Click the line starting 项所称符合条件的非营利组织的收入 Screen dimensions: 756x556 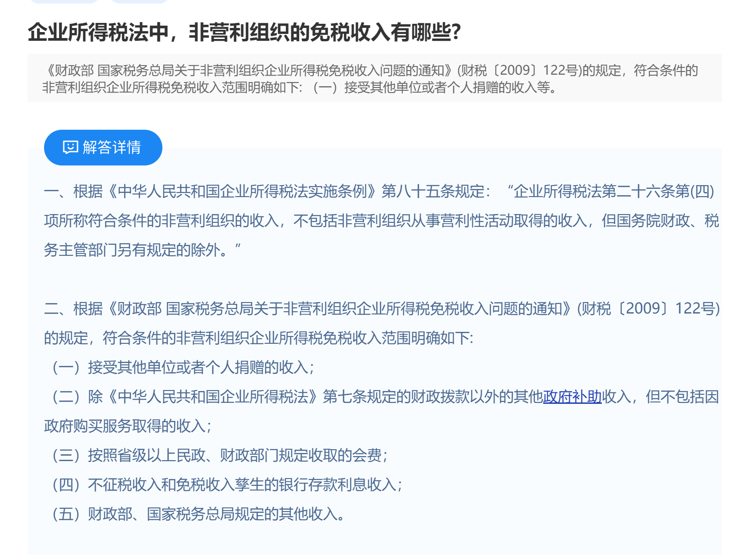click(x=382, y=221)
